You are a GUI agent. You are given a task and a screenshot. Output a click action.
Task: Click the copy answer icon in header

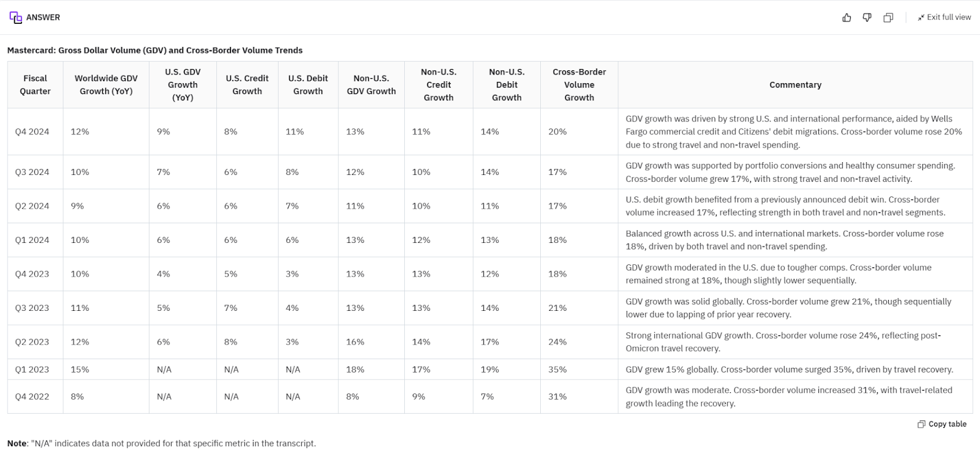tap(888, 18)
